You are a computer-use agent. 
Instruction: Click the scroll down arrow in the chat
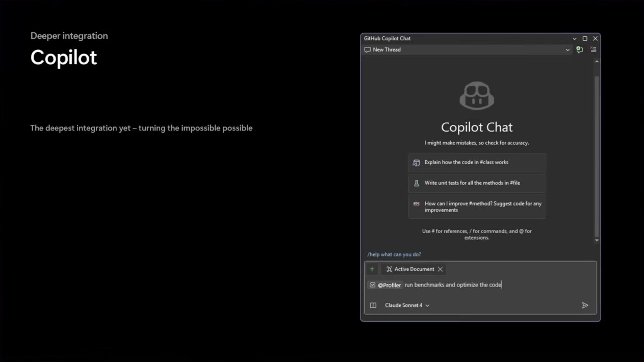coord(597,240)
